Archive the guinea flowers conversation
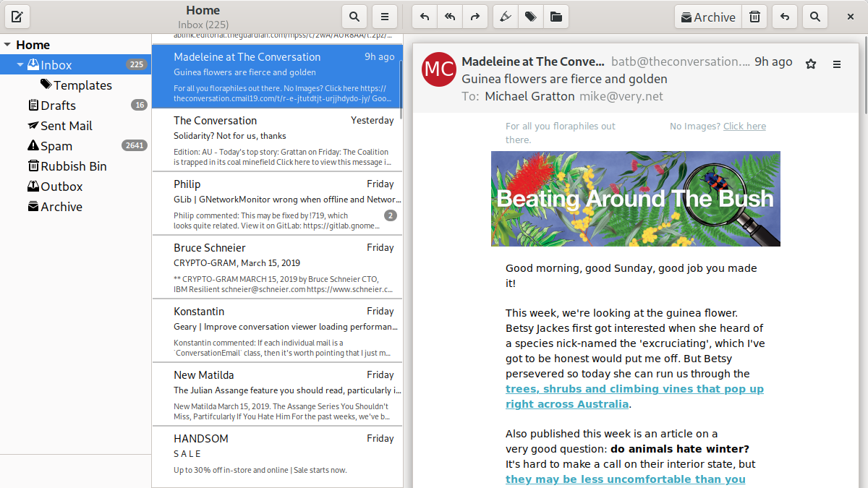The height and width of the screenshot is (488, 868). [707, 16]
